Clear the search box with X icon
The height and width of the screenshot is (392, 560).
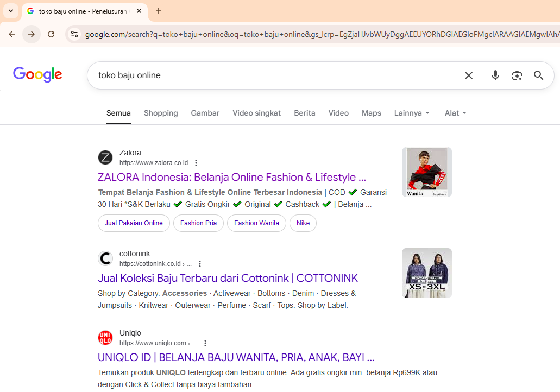coord(468,75)
